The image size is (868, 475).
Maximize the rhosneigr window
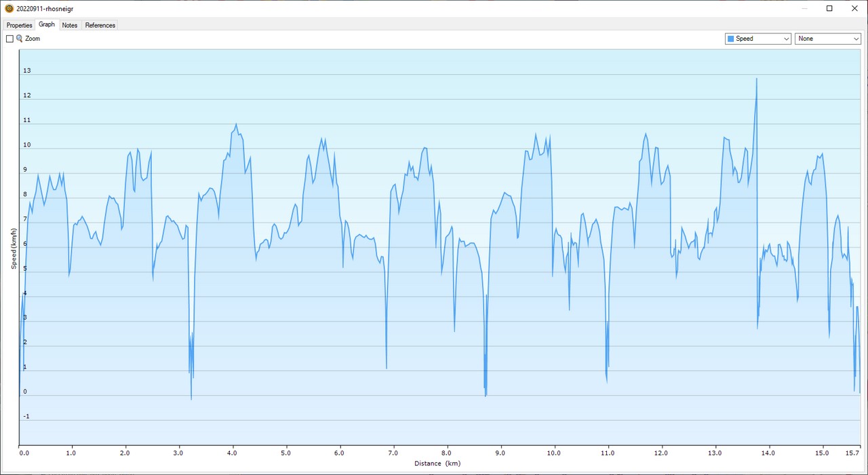(829, 8)
